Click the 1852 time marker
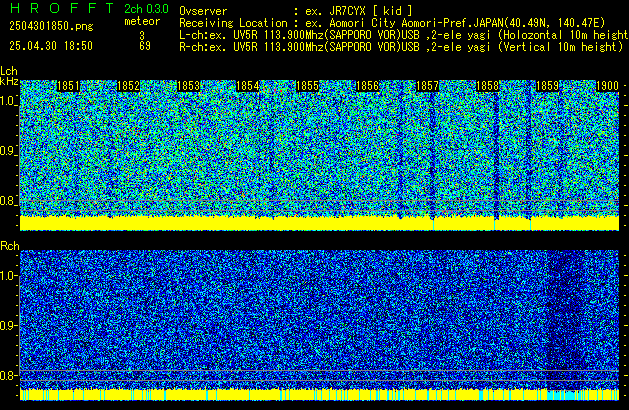 128,86
